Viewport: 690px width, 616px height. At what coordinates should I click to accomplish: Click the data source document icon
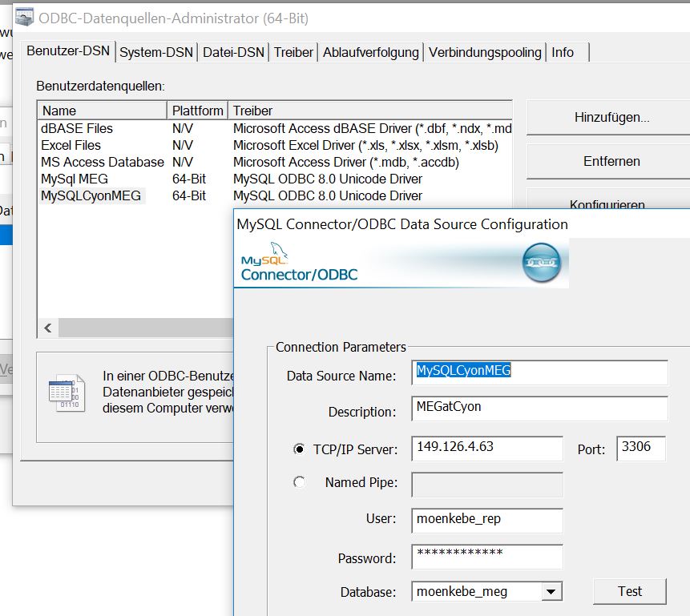(x=66, y=393)
